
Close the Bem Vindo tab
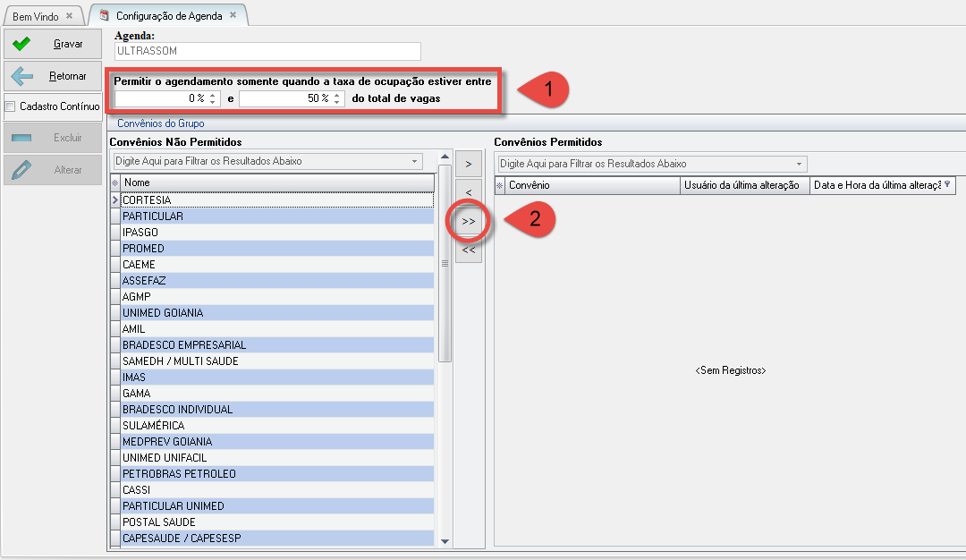point(70,16)
